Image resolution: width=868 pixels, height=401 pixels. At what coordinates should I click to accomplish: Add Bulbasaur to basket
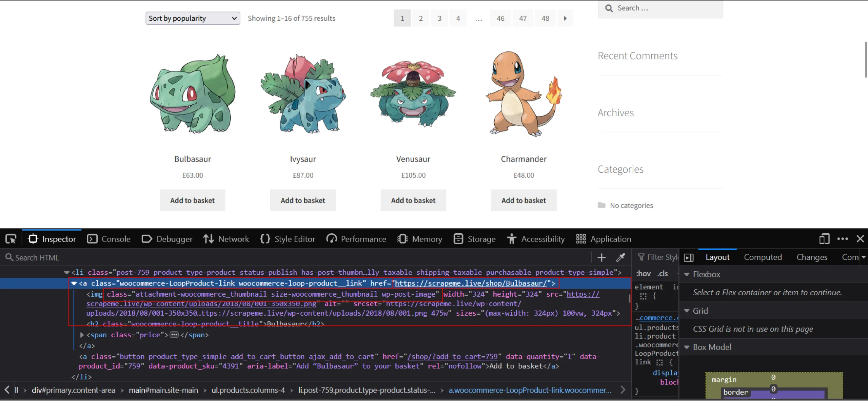click(x=192, y=200)
